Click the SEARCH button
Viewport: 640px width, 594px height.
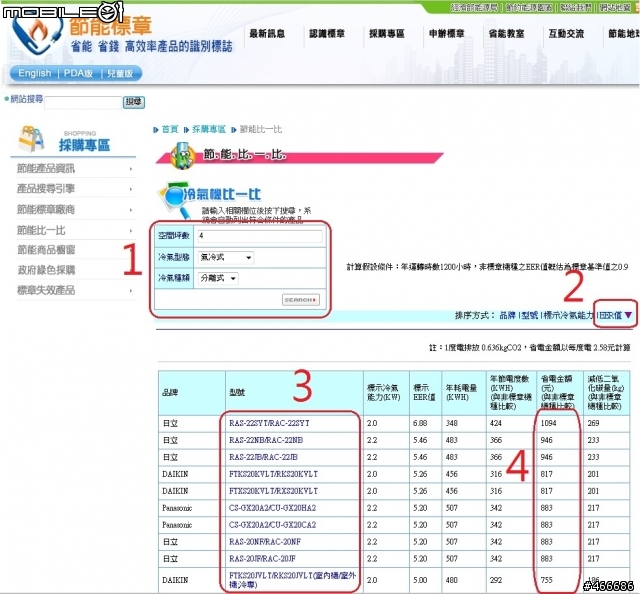click(301, 300)
